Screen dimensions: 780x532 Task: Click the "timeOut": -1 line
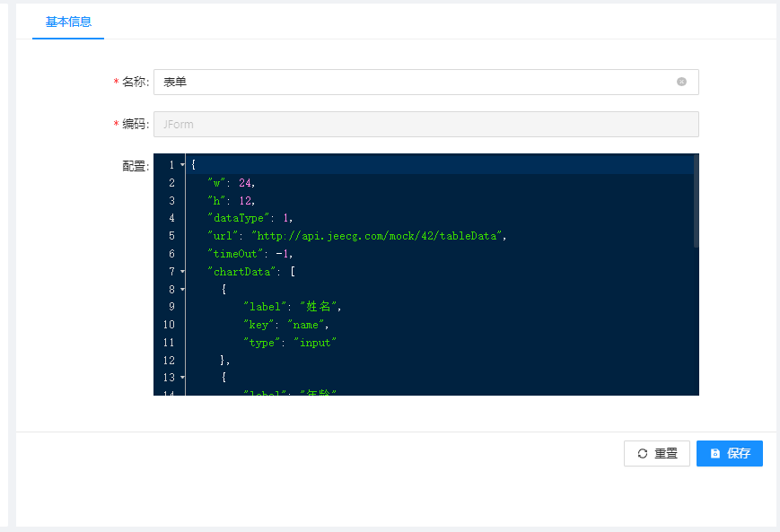point(250,254)
